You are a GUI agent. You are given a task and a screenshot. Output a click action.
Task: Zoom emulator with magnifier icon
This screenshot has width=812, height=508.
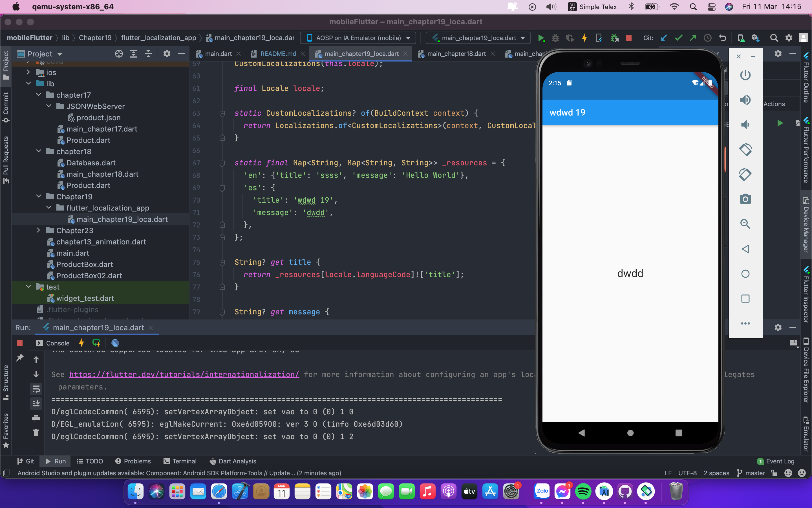(x=745, y=224)
